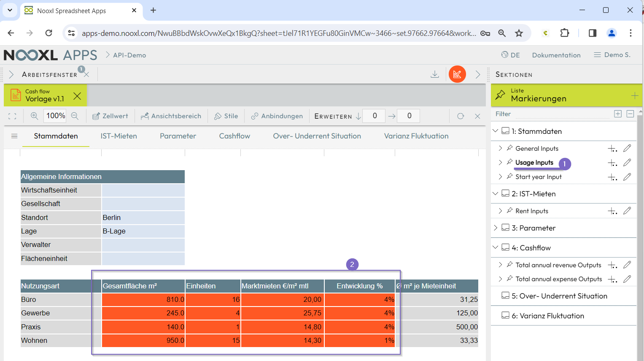Open the hamburger menu beside Stammdaten tab
Viewport: 644px width, 361px height.
pyautogui.click(x=14, y=136)
